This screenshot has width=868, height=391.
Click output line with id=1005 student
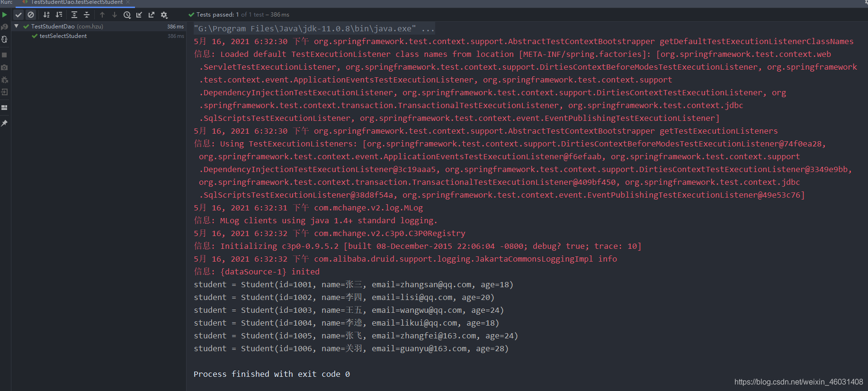point(356,336)
